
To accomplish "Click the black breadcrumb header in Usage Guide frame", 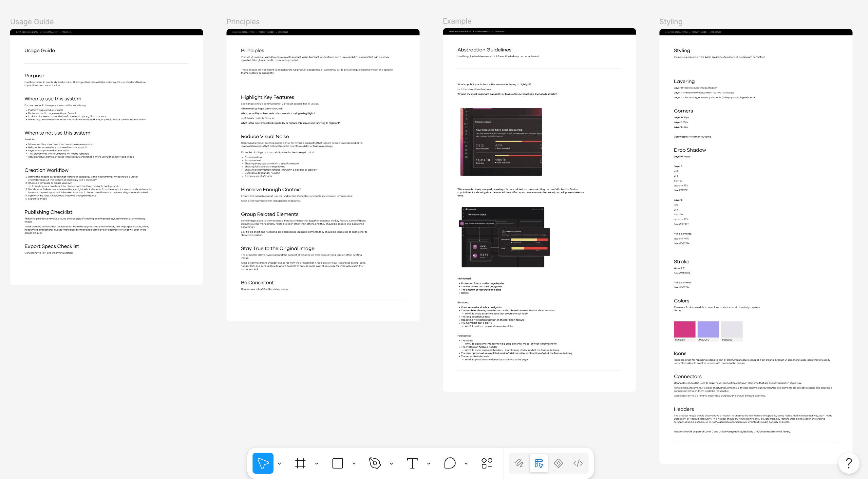I will click(106, 32).
